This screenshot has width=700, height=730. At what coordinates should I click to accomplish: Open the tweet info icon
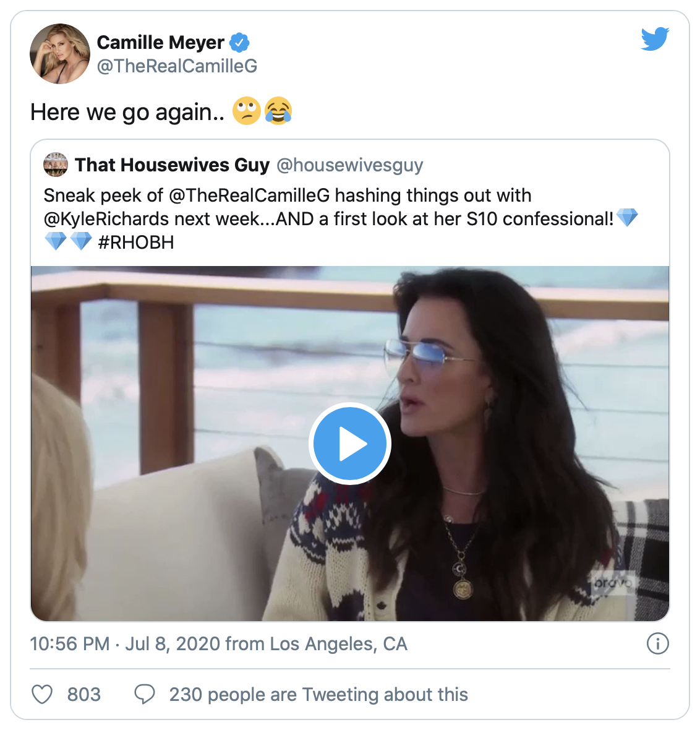[657, 644]
